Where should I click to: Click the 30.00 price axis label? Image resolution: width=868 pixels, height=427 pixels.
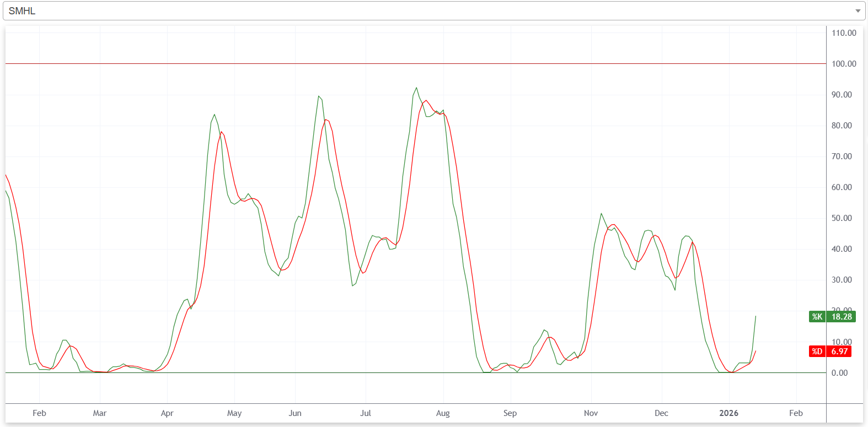(842, 280)
